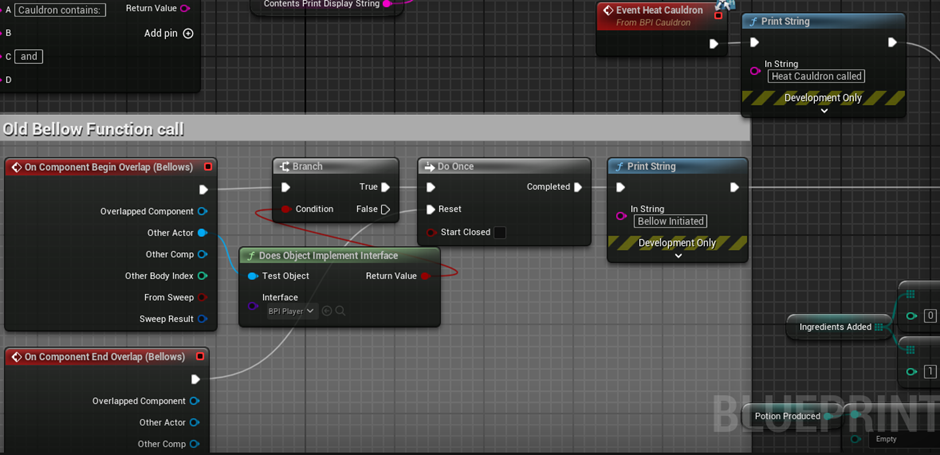Screen dimensions: 940x455
Task: Click Other Actor pin on Begin Overlap
Action: (x=202, y=233)
